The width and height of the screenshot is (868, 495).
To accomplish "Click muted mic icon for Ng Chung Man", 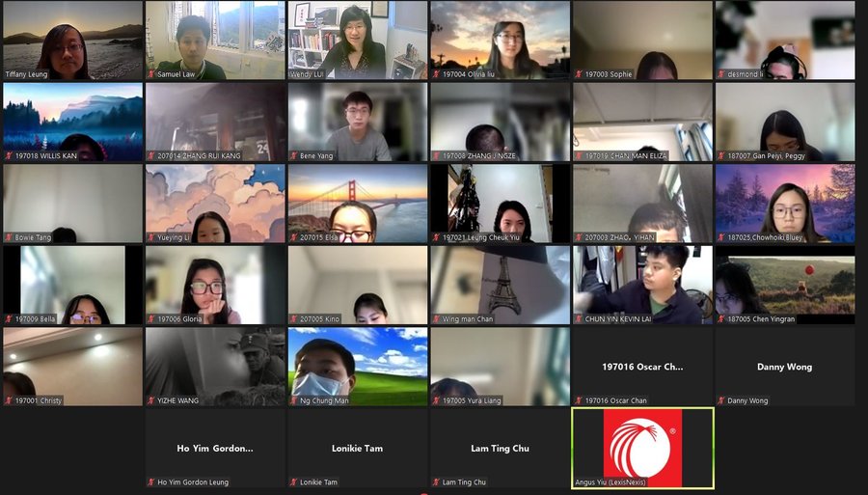I will click(294, 400).
